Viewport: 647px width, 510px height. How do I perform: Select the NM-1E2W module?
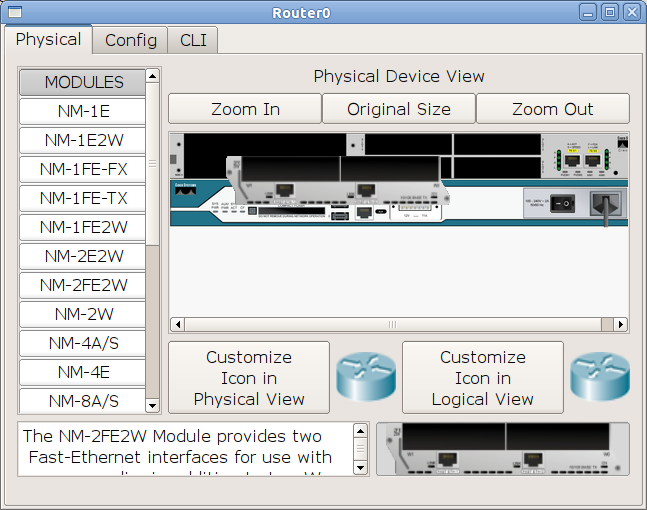(83, 140)
